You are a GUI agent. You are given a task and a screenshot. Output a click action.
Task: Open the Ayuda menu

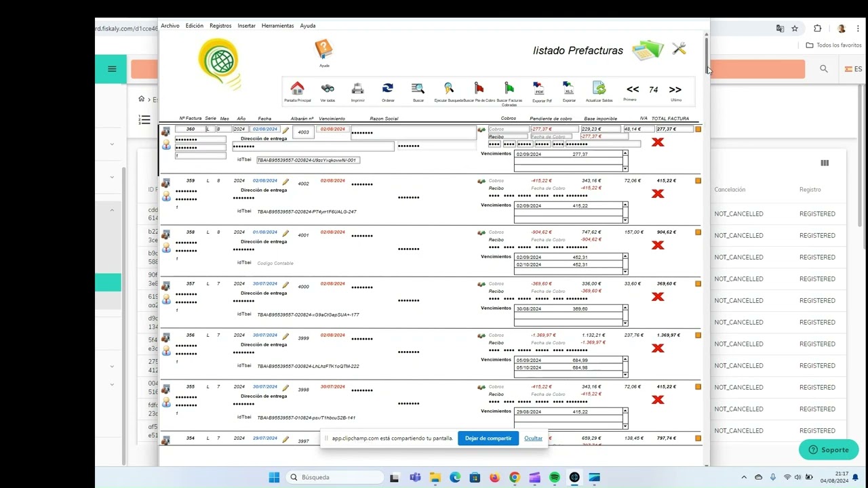click(308, 26)
